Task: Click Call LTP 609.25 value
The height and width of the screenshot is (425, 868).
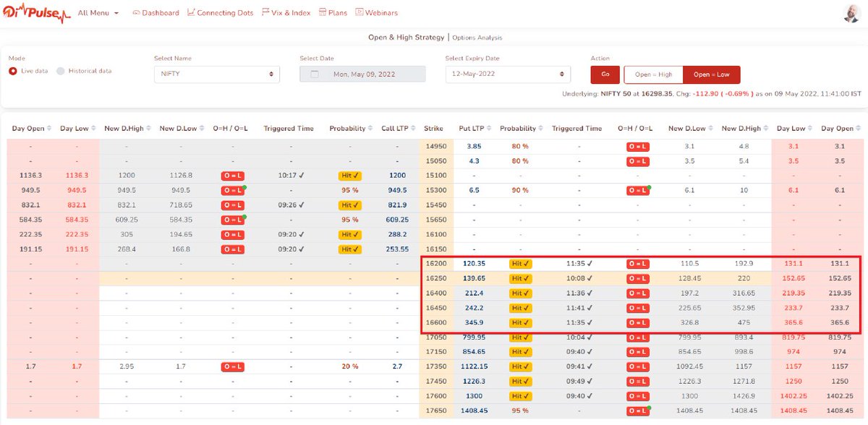Action: coord(398,220)
